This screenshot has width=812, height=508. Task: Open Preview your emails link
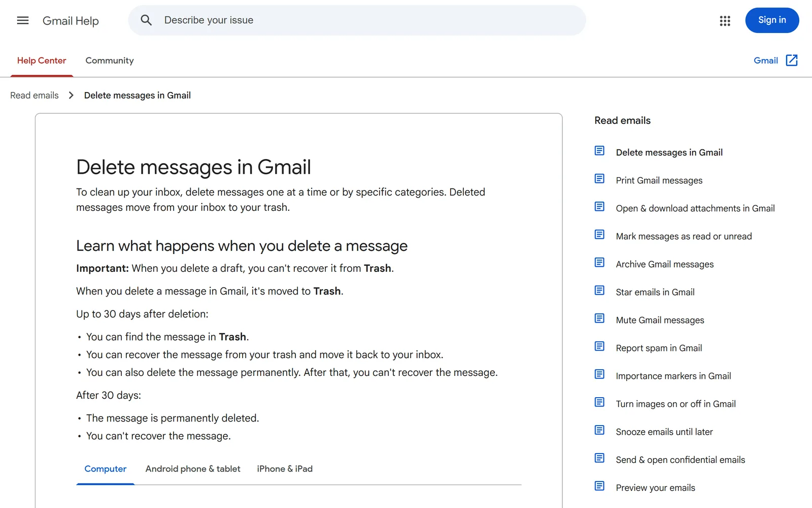coord(656,488)
